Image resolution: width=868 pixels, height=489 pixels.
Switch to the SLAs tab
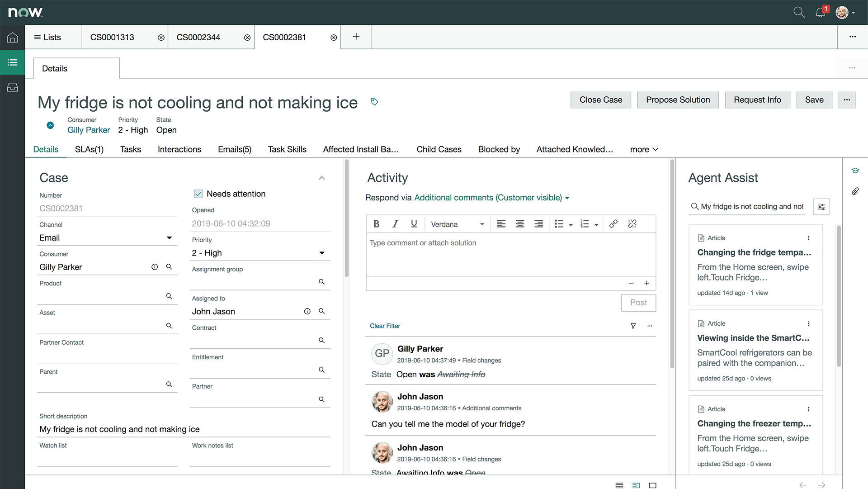[89, 149]
